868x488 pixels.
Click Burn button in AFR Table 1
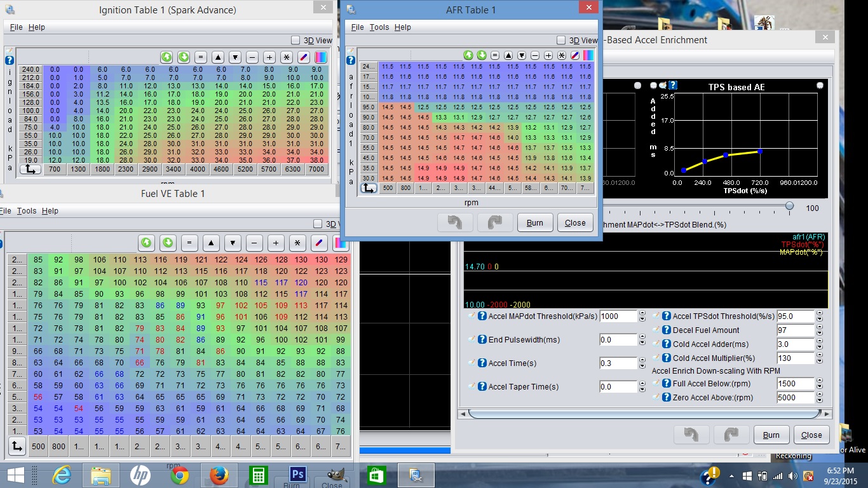[x=534, y=223]
